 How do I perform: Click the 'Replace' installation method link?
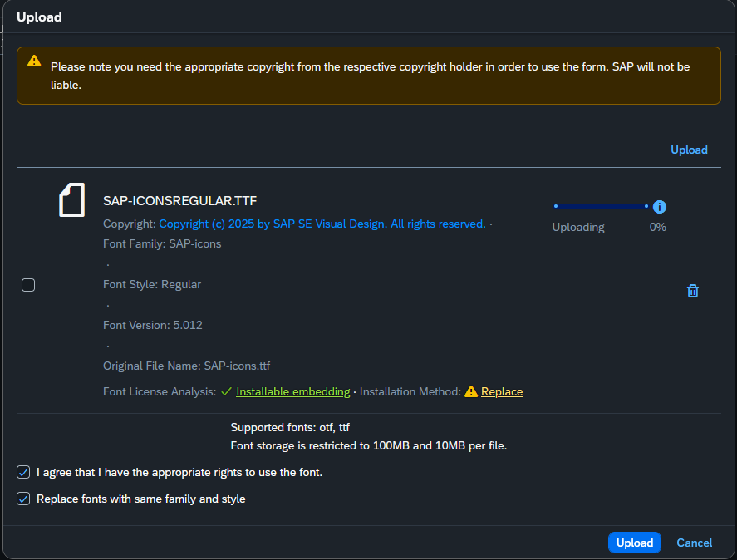pyautogui.click(x=502, y=391)
